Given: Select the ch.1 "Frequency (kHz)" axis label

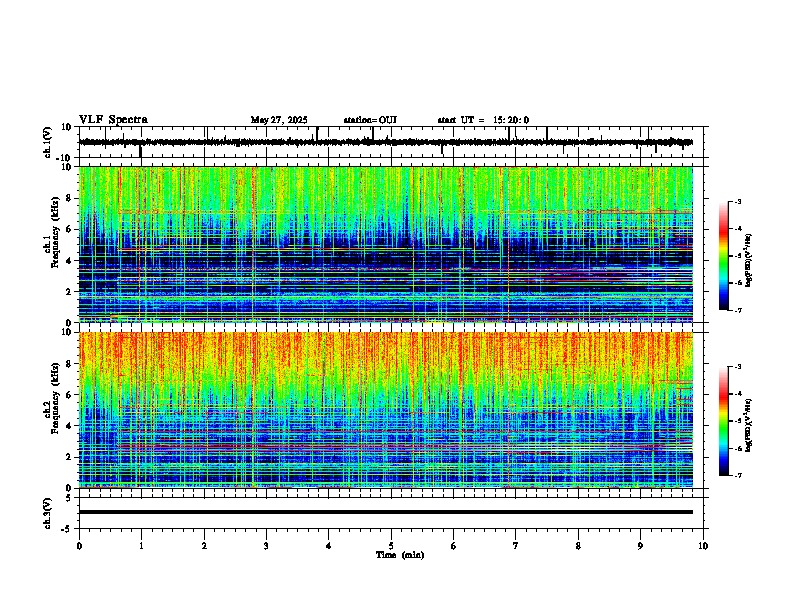Looking at the screenshot, I should 55,233.
